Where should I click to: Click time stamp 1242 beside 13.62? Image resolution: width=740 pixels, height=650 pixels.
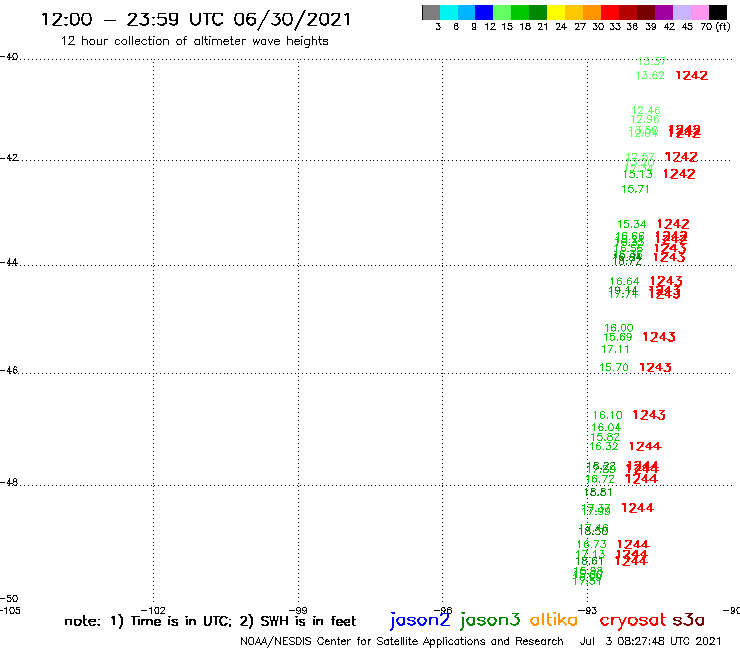[691, 76]
